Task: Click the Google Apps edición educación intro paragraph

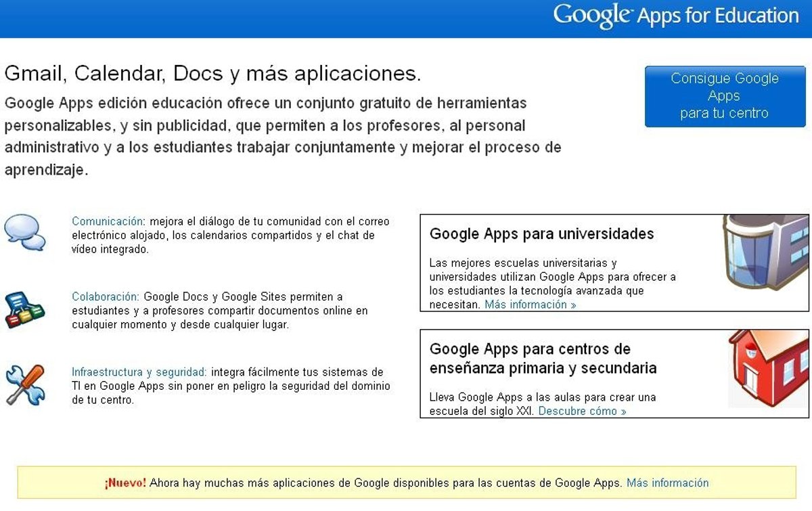Action: click(282, 136)
